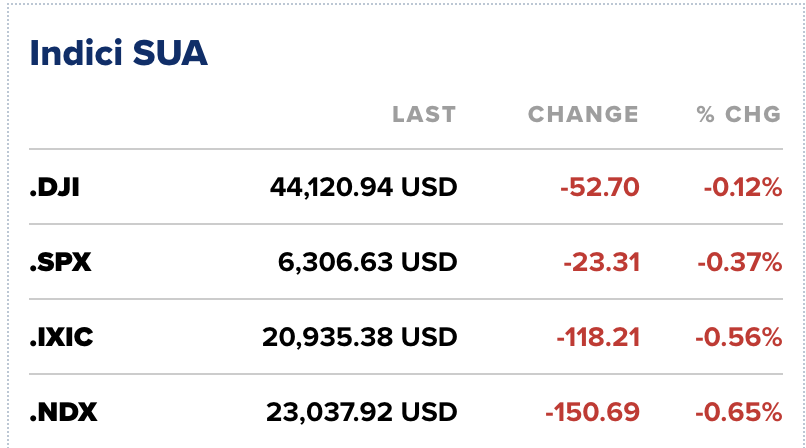
Task: Open the .DJI index ticker
Action: tap(55, 187)
